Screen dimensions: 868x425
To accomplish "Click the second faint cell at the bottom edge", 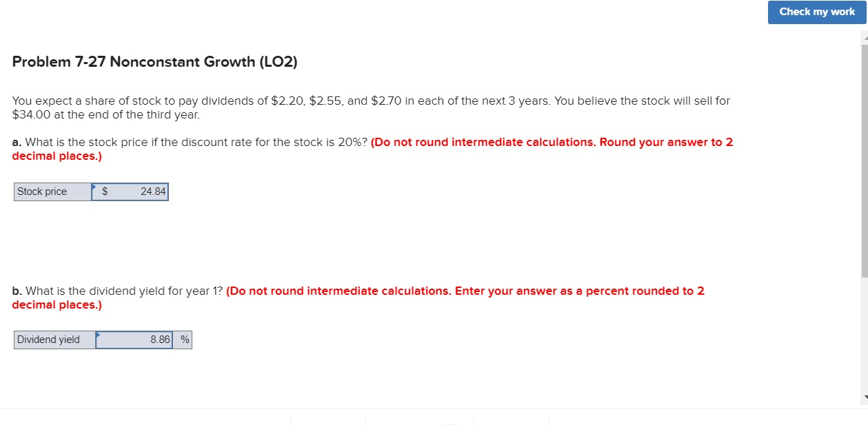I will [x=419, y=420].
